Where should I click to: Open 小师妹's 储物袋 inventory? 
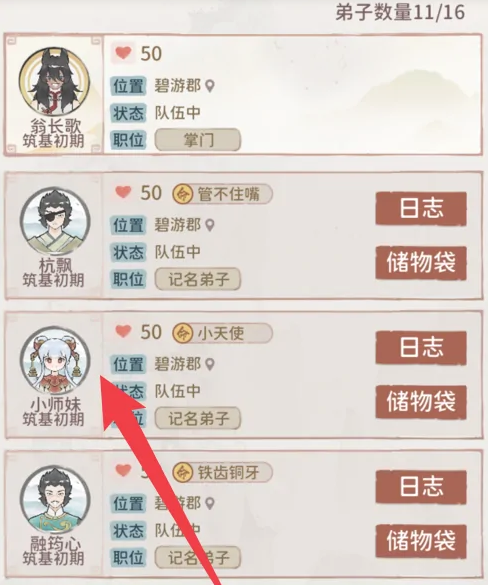421,402
